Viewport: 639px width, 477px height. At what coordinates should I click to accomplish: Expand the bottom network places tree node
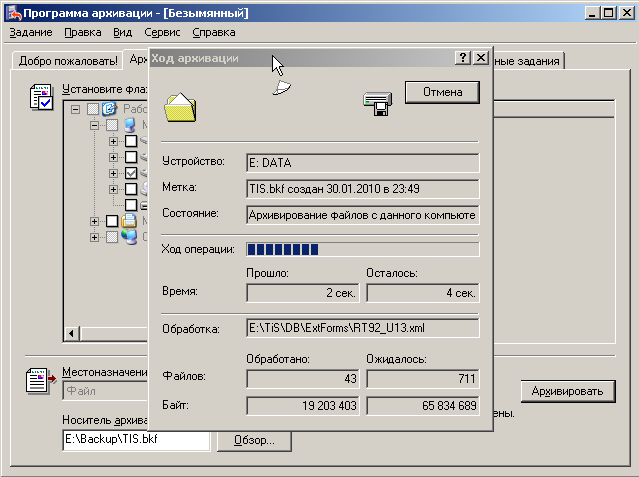[x=95, y=237]
